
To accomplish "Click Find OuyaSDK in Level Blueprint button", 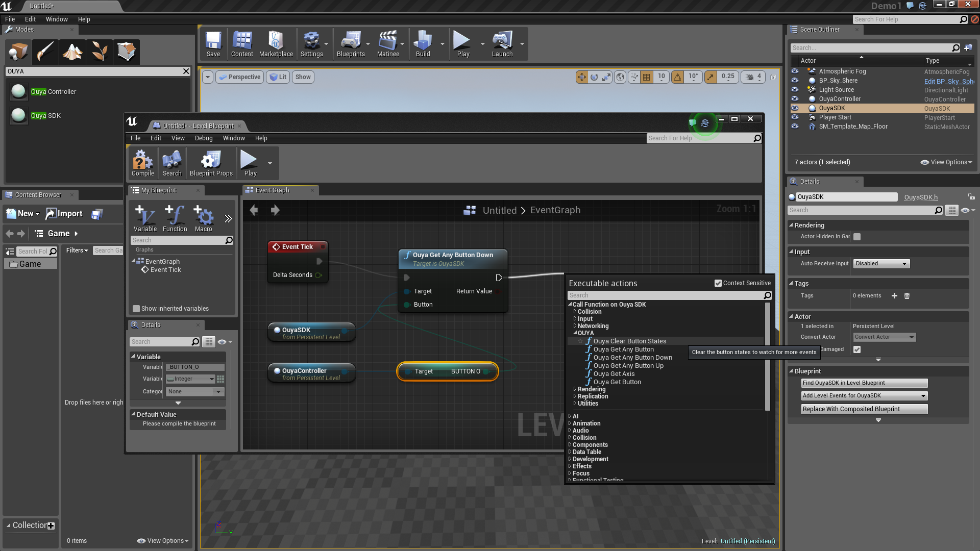I will pos(864,383).
